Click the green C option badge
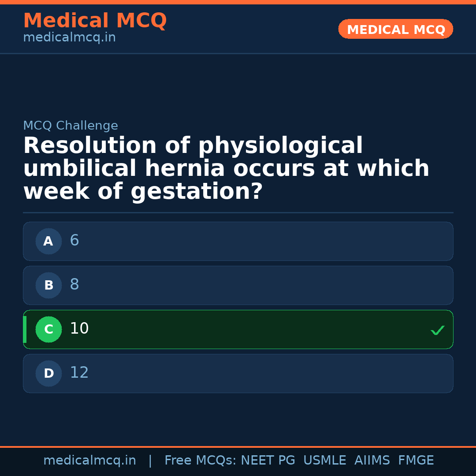This screenshot has width=476, height=476. [x=48, y=329]
